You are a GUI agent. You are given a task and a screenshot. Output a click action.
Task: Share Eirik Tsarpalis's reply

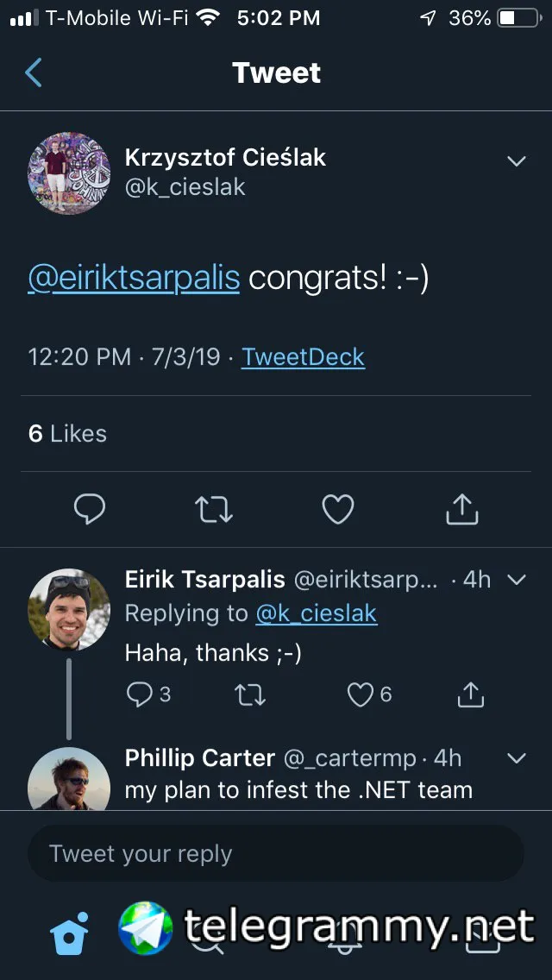click(x=470, y=694)
